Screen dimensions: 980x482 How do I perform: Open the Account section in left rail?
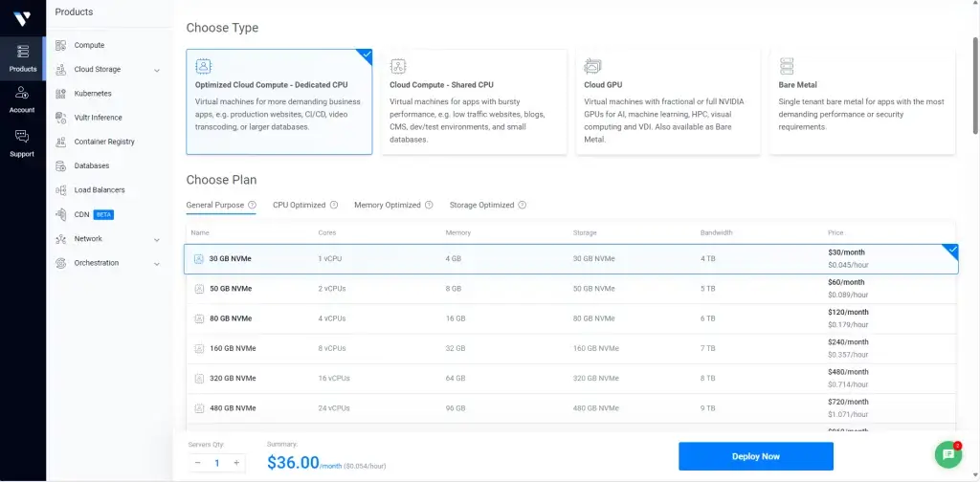(x=22, y=99)
